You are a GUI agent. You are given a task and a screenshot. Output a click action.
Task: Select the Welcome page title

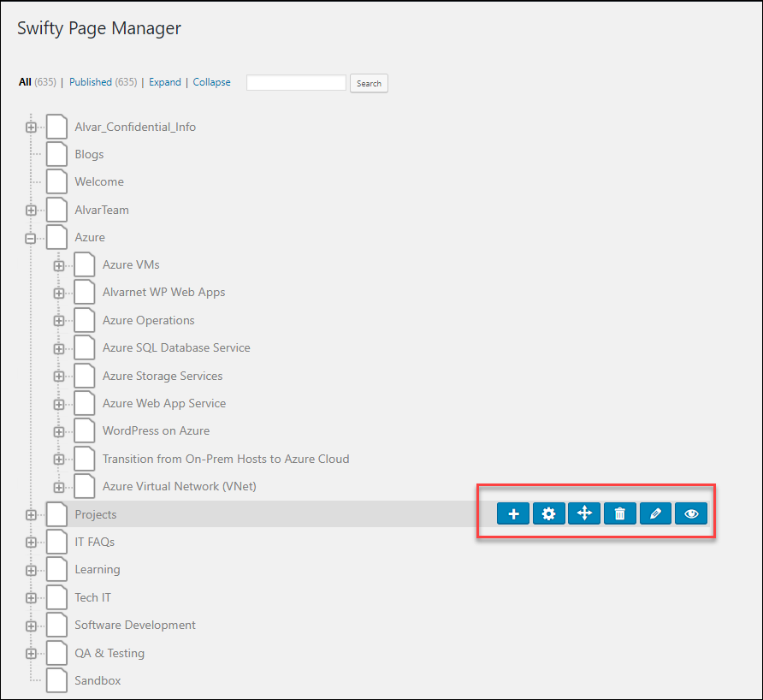tap(99, 181)
